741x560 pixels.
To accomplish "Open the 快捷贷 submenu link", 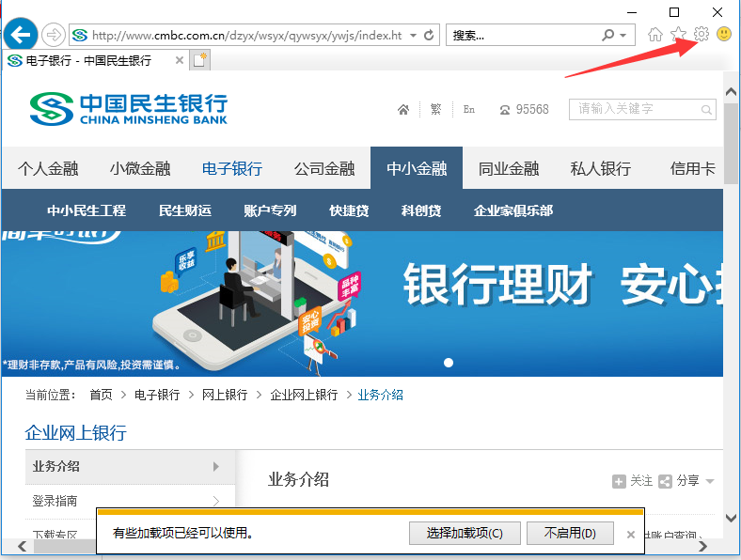I will click(x=349, y=210).
